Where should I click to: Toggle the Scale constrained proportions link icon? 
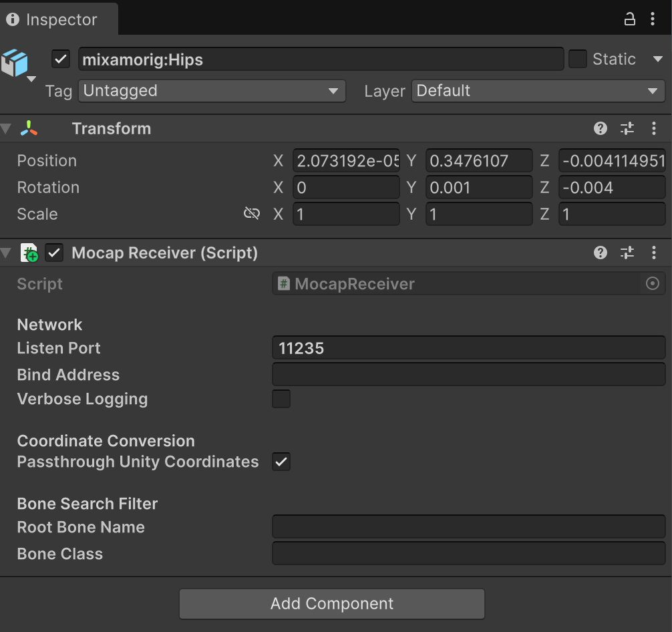(x=251, y=214)
